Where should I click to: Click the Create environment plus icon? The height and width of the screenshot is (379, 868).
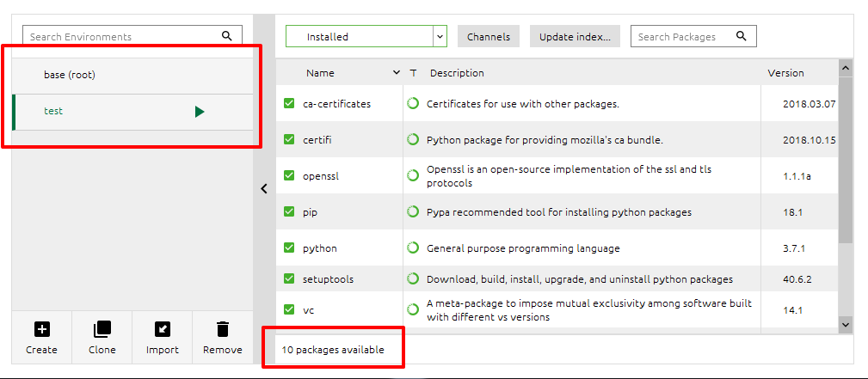(41, 329)
